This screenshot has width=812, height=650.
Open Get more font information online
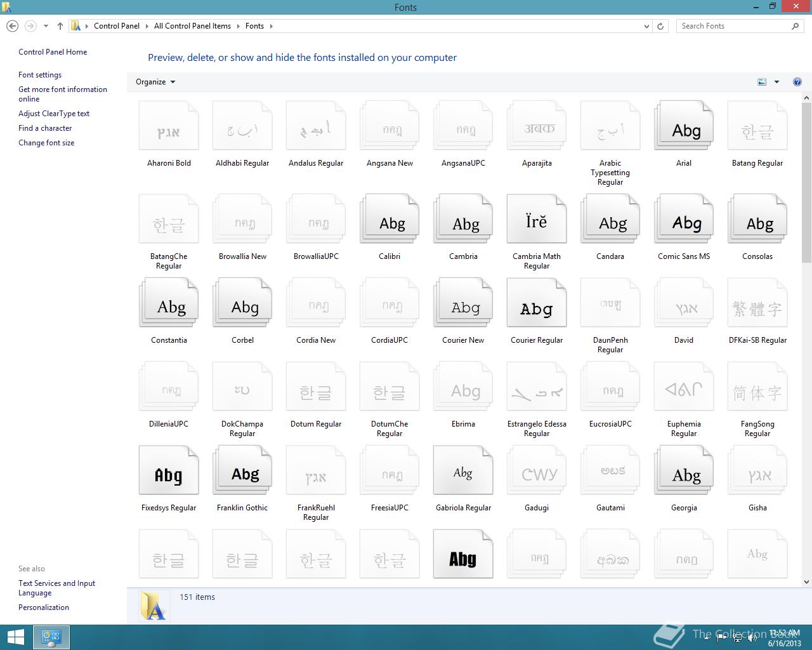pyautogui.click(x=63, y=94)
